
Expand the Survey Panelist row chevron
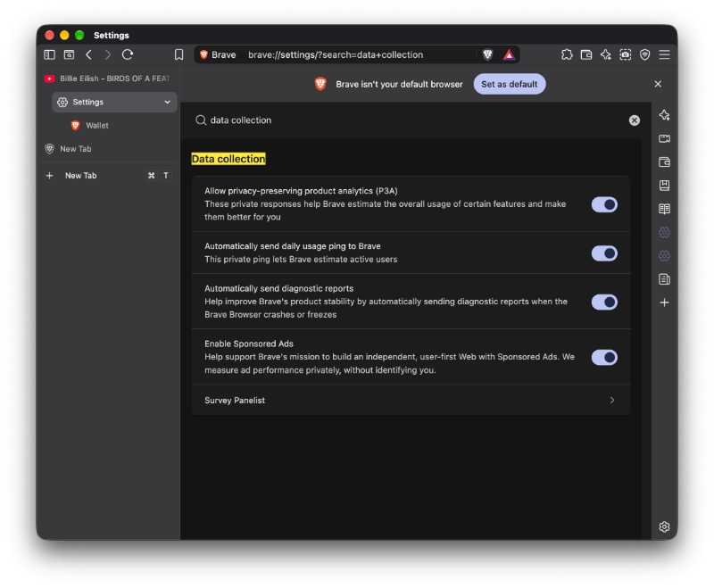(x=612, y=400)
